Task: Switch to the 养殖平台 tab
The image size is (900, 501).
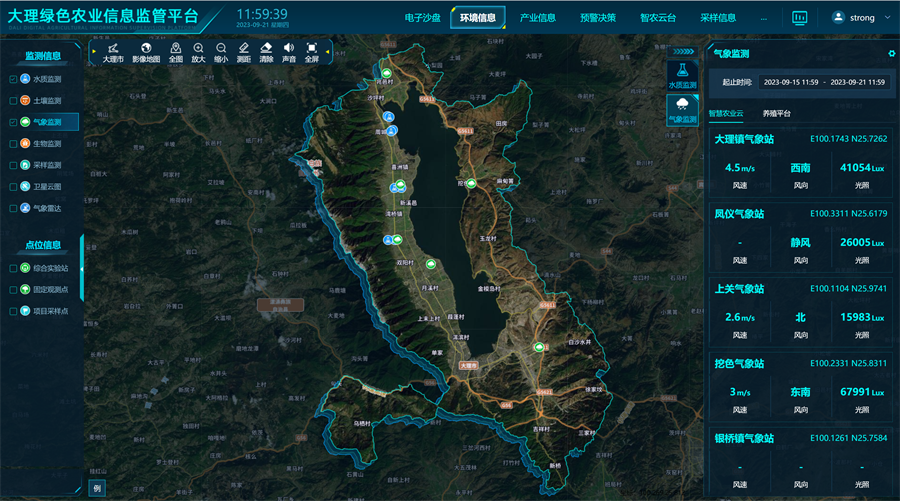Action: [776, 114]
